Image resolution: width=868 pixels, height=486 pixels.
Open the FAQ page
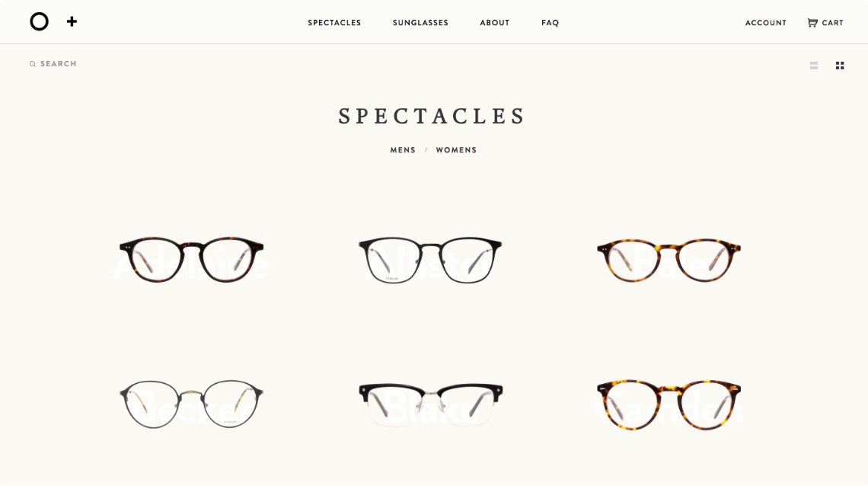550,23
